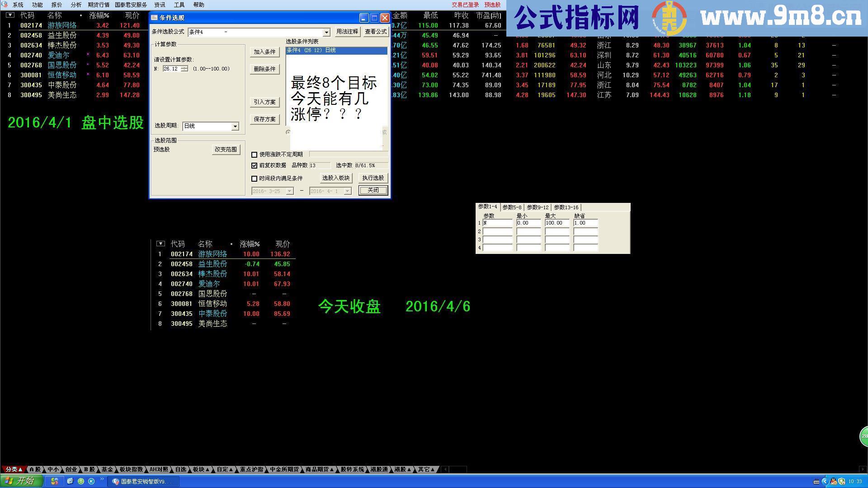Viewport: 868px width, 488px height.
Task: Click the K icon in the quick launch bar
Action: pos(91,481)
